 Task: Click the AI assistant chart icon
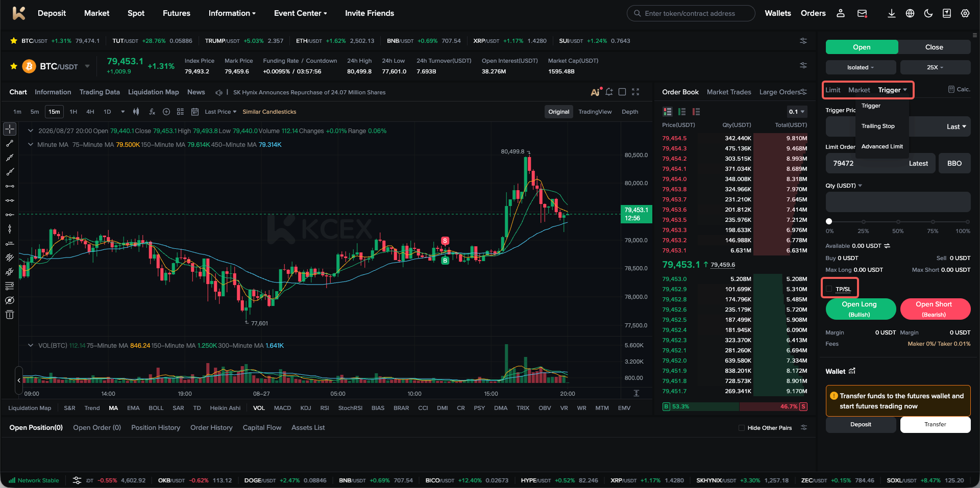pos(595,92)
